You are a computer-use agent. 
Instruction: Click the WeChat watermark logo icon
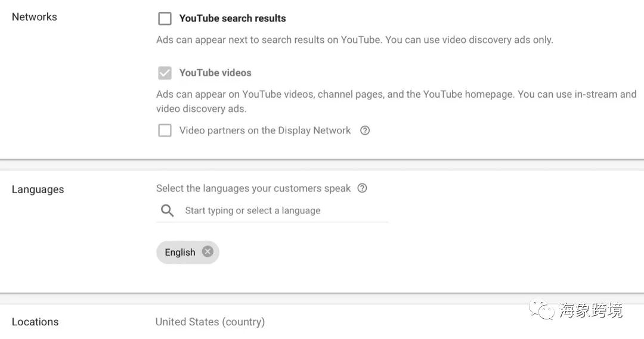tap(541, 309)
